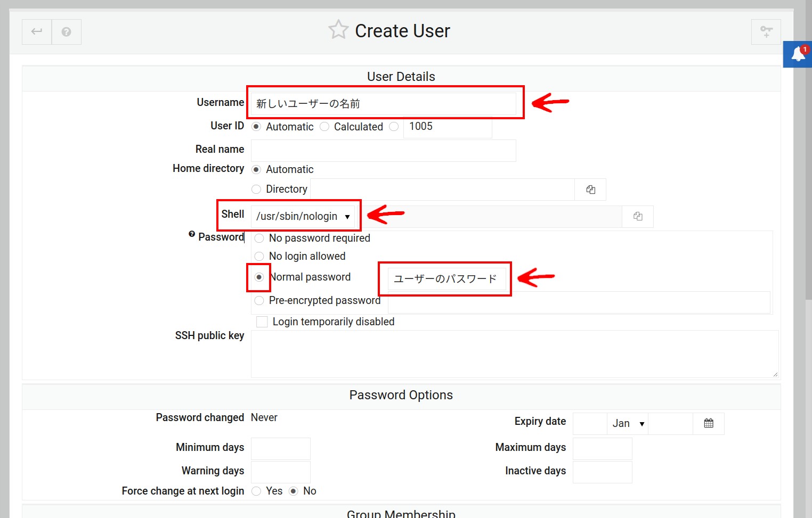Select the Pre-encrypted password option
The image size is (812, 518).
[259, 301]
